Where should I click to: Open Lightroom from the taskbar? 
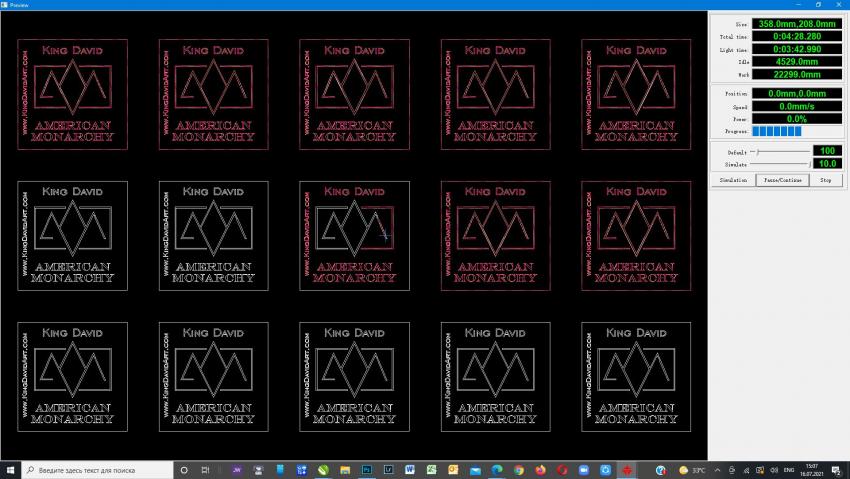pyautogui.click(x=389, y=469)
